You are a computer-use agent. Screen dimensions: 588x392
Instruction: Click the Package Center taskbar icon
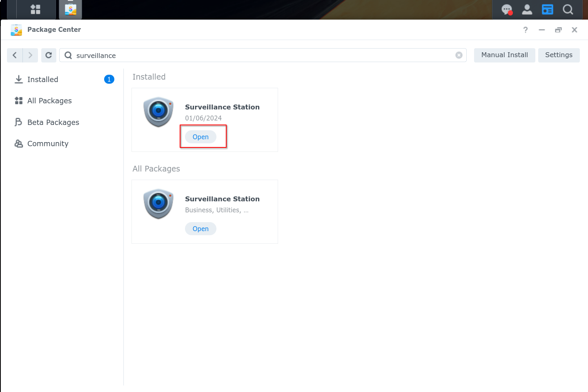[x=70, y=9]
